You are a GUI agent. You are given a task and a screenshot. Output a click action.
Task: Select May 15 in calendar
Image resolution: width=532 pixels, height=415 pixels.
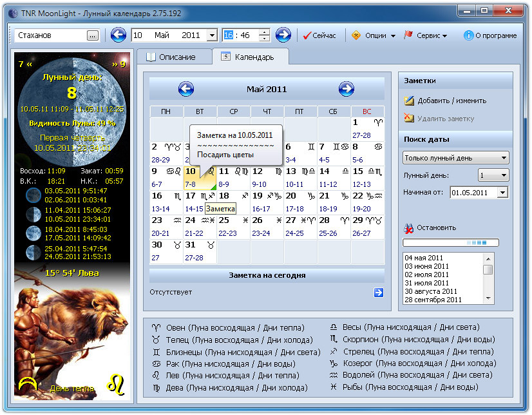368,178
